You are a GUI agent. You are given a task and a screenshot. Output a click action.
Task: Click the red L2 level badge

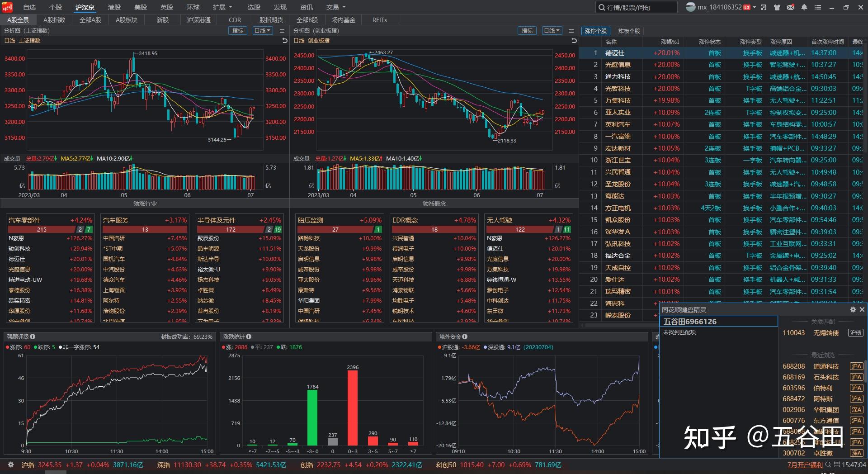747,7
